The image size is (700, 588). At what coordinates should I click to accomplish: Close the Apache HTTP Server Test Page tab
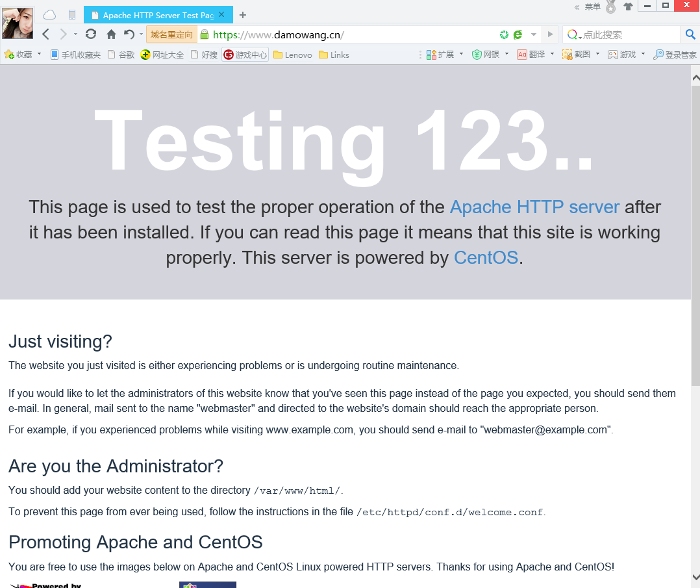coord(221,14)
